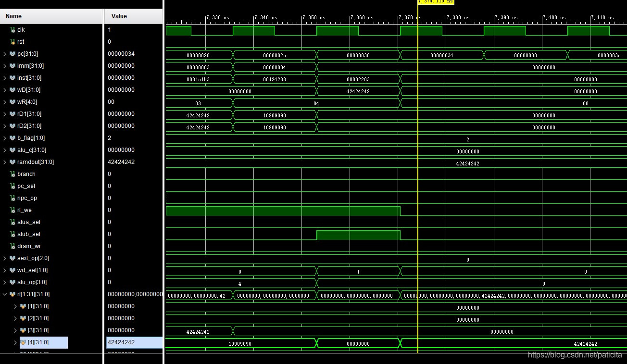This screenshot has width=627, height=364.
Task: Expand the [1][31:0] register entry
Action: coord(15,306)
